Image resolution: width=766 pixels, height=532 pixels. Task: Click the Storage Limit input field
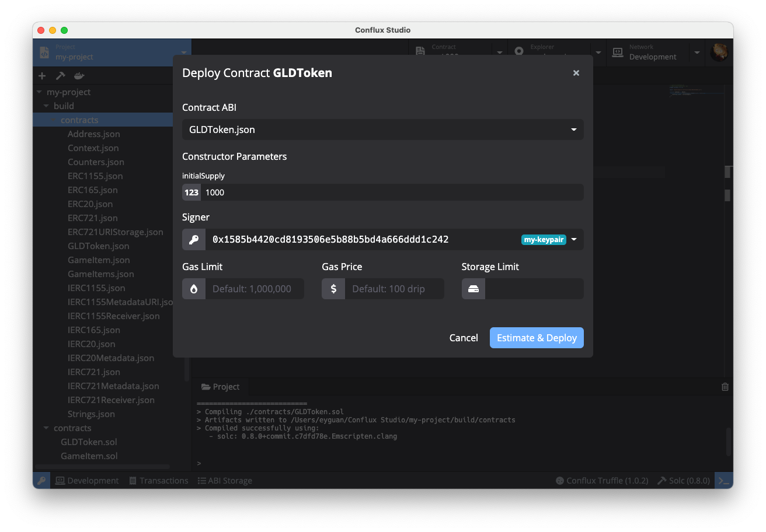pos(534,289)
